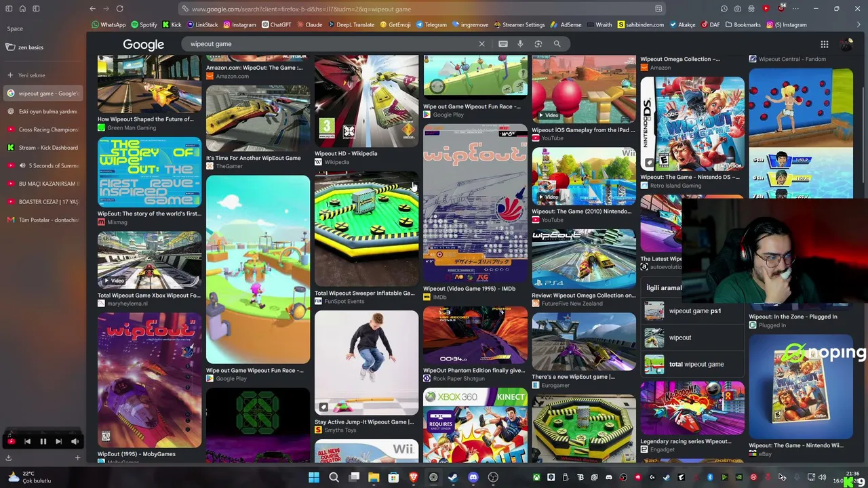This screenshot has height=488, width=868.
Task: Open the WhatsApp bookmark
Action: click(109, 25)
